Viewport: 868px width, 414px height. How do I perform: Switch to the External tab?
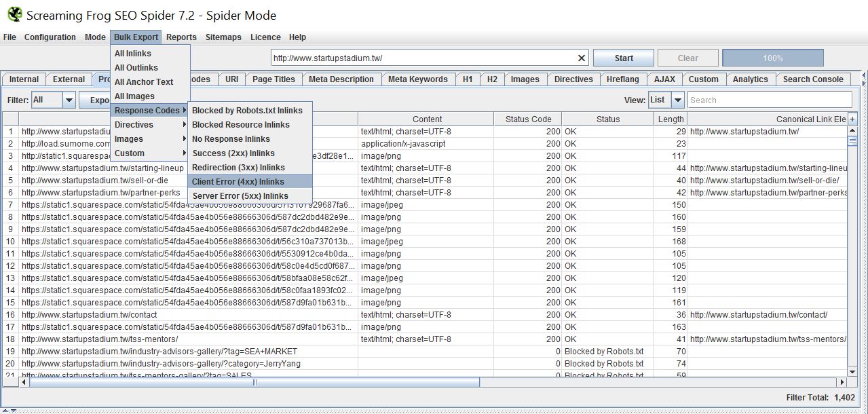pyautogui.click(x=69, y=79)
